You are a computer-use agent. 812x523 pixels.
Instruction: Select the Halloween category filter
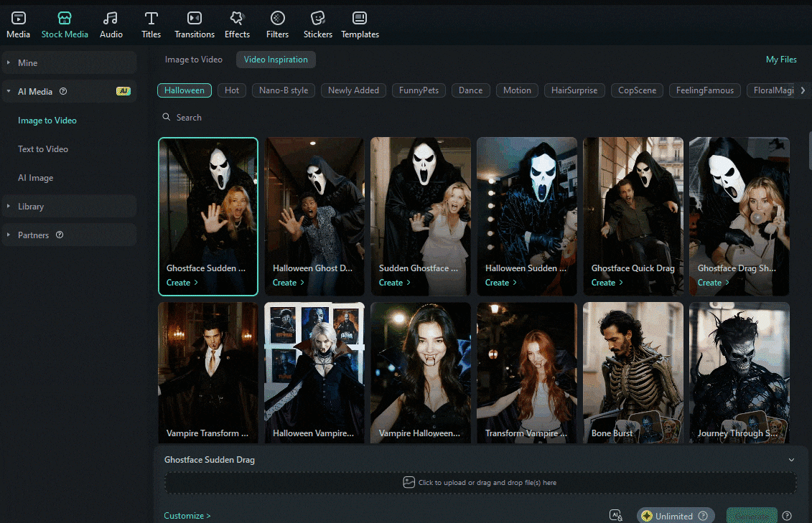click(x=185, y=90)
